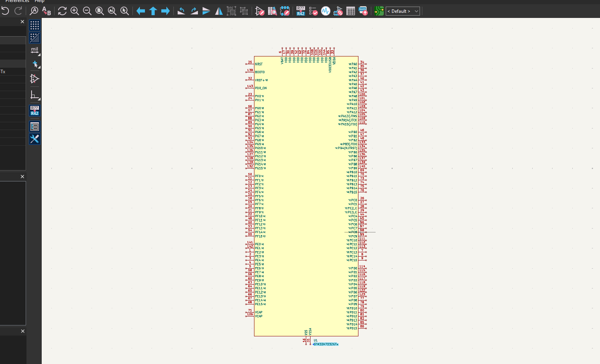Navigate forward with the right blue arrow
Viewport: 600px width, 364px height.
(166, 11)
